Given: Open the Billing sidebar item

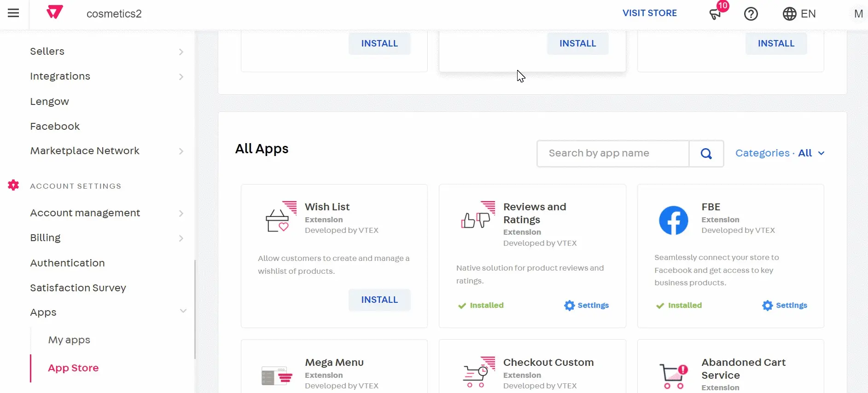Looking at the screenshot, I should (x=45, y=237).
